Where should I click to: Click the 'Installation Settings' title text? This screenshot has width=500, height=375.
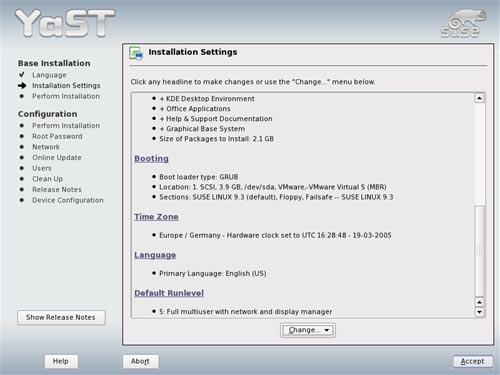tap(193, 52)
